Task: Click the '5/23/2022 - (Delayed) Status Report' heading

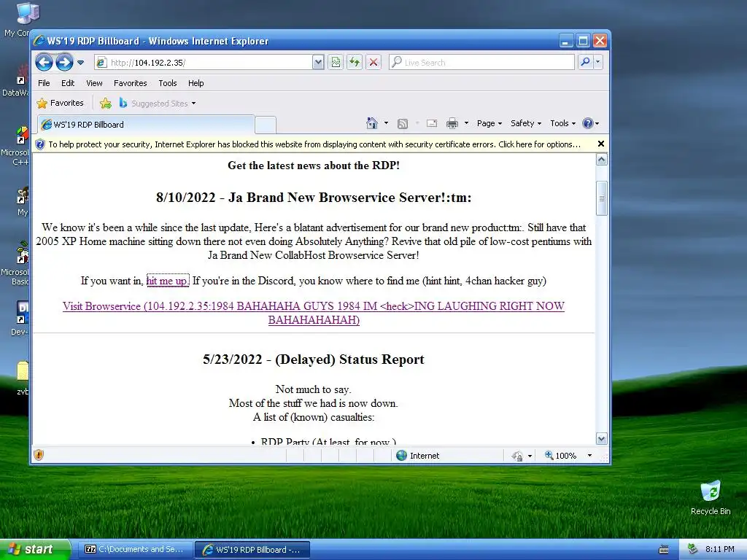Action: pos(314,359)
